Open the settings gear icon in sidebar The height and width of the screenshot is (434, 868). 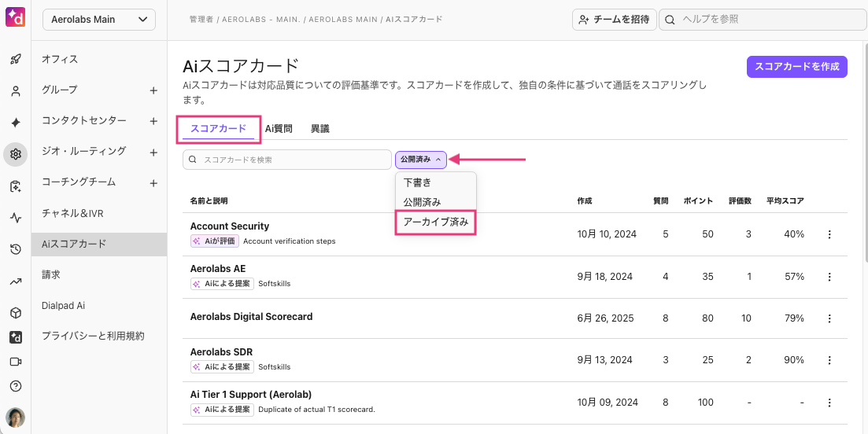pyautogui.click(x=16, y=154)
